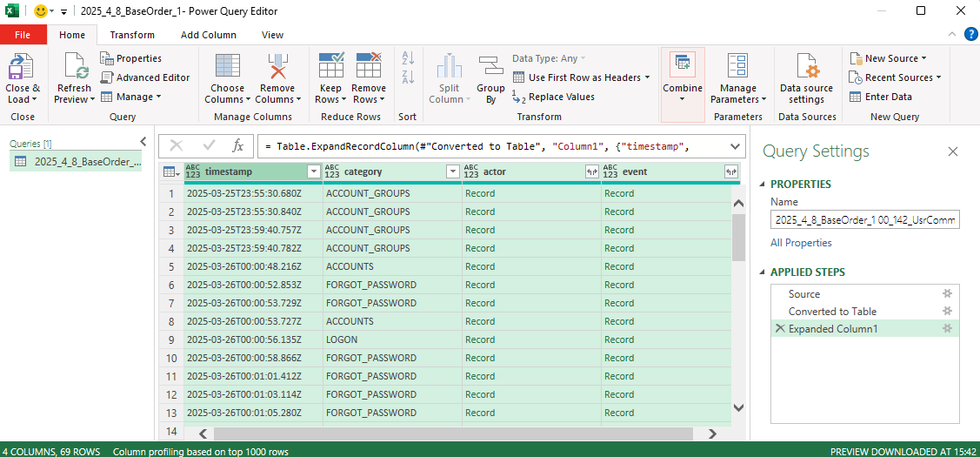980x457 pixels.
Task: Click the fx formula icon
Action: (237, 146)
